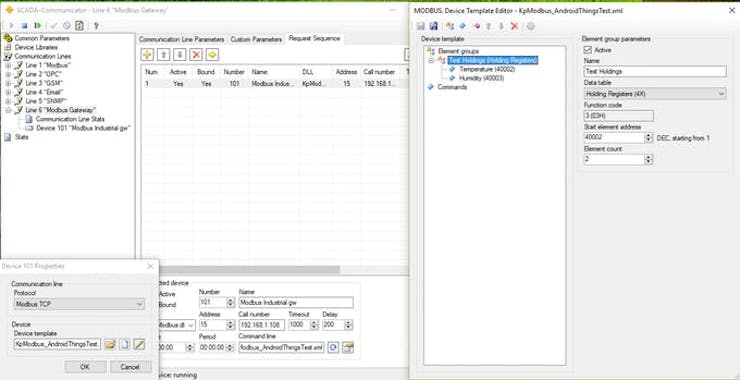Open Data table dropdown Holding Registers (4X)
This screenshot has height=380, width=740.
coord(655,93)
